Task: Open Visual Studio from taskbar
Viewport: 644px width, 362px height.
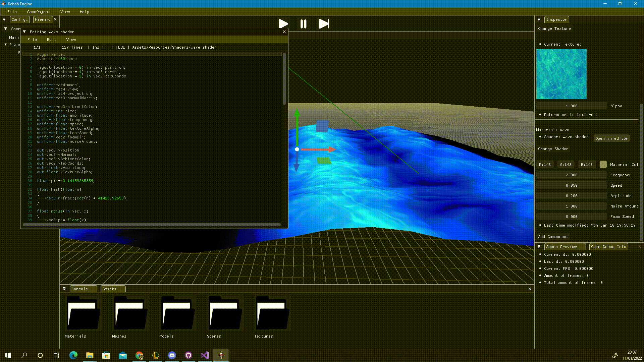Action: 205,355
